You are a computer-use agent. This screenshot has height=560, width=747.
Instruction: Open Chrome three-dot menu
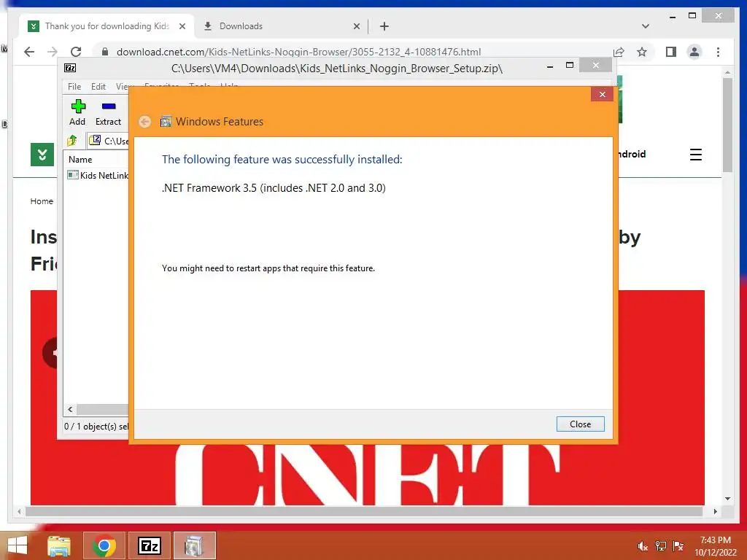tap(718, 52)
